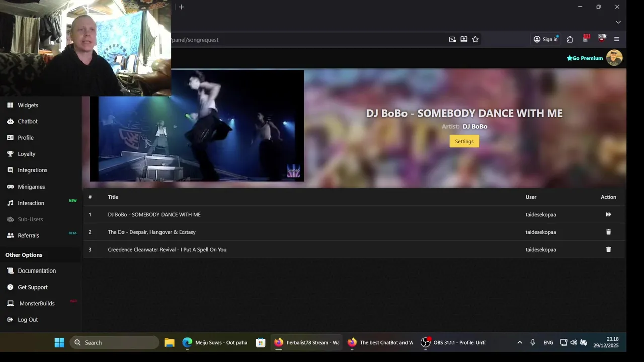This screenshot has width=644, height=362.
Task: Skip the DJ BoBo song
Action: pos(608,214)
